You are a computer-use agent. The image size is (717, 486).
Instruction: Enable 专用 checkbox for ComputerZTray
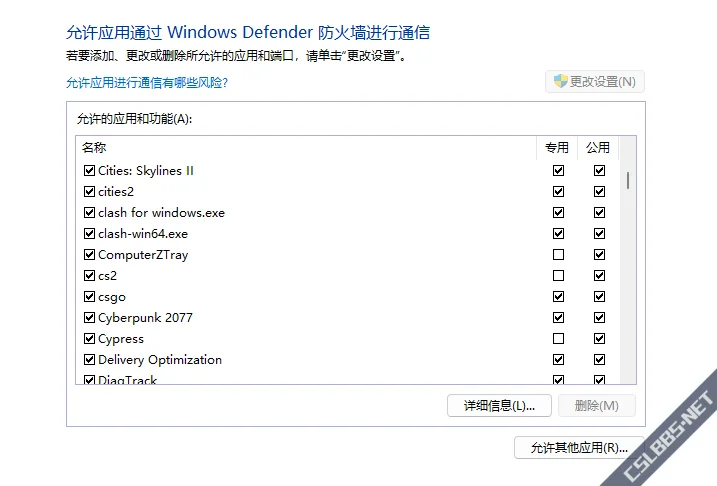tap(558, 255)
